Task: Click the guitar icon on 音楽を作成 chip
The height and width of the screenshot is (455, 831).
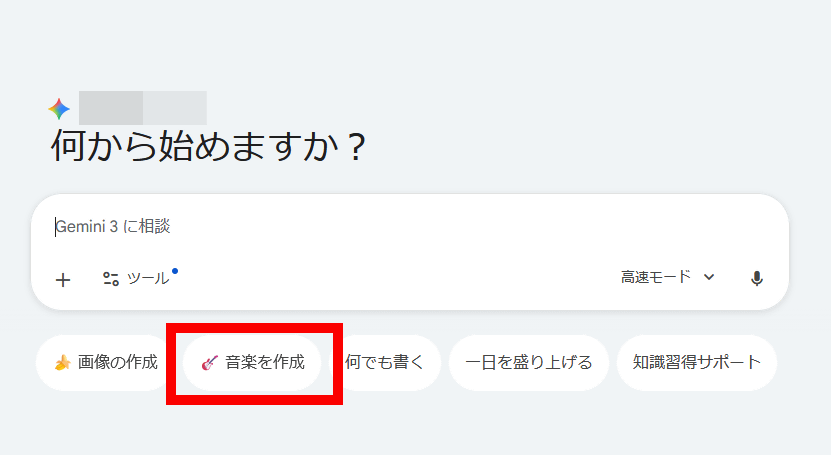Action: [x=209, y=363]
